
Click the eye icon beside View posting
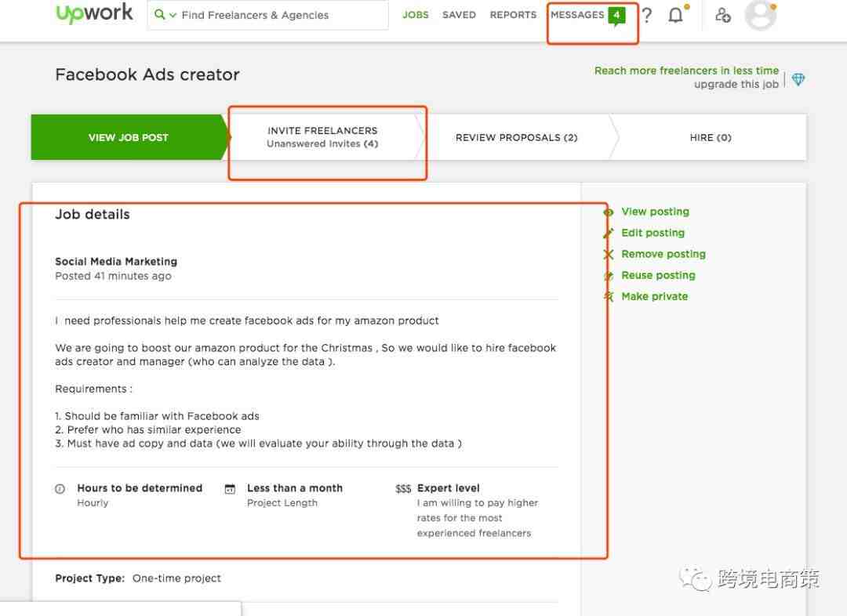pyautogui.click(x=609, y=212)
